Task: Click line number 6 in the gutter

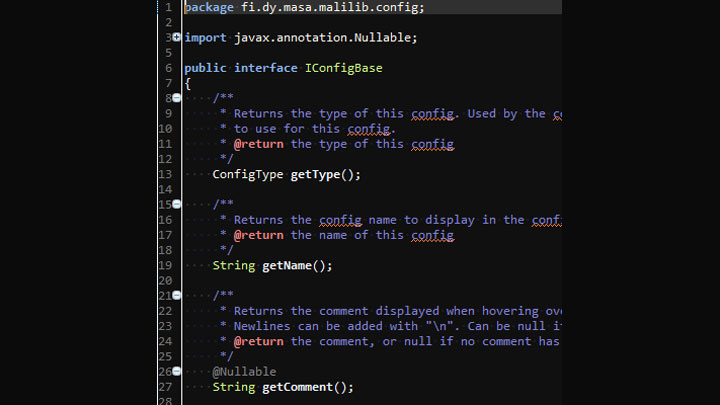Action: (168, 68)
